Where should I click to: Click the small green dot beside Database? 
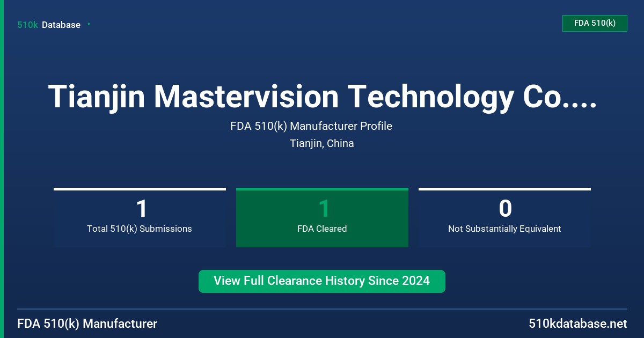pyautogui.click(x=89, y=24)
